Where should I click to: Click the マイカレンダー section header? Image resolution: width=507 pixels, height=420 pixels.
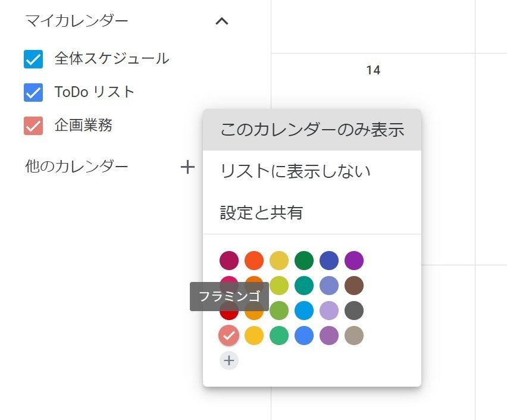(77, 21)
